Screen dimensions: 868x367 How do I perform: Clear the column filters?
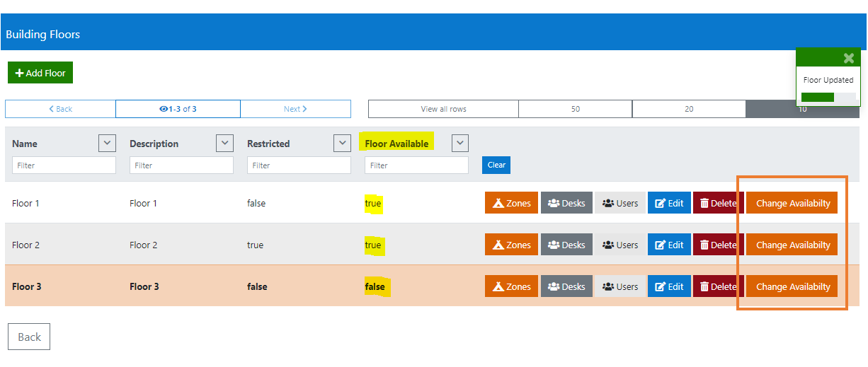click(x=496, y=165)
